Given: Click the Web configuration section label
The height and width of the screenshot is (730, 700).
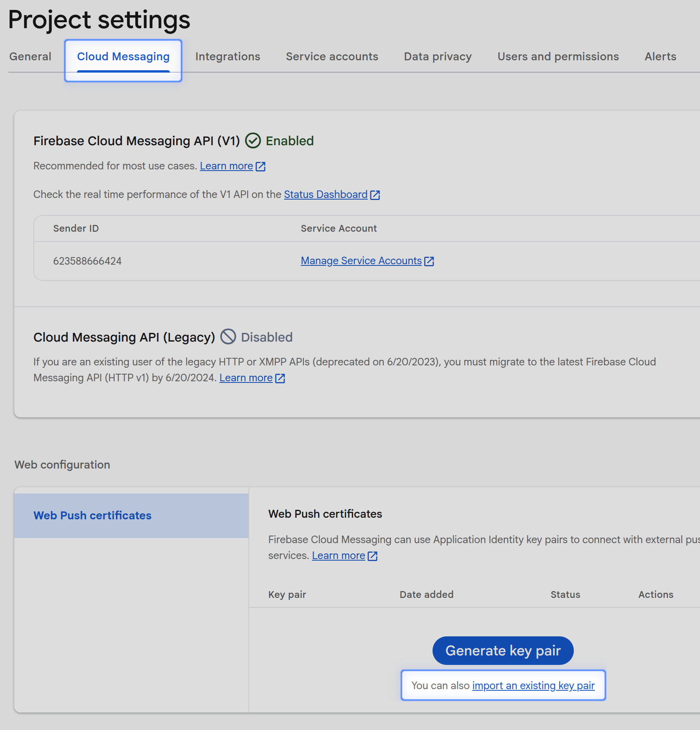Looking at the screenshot, I should pyautogui.click(x=62, y=465).
